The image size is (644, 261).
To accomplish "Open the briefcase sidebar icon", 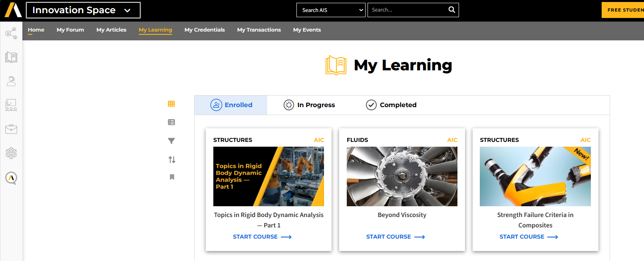I will click(11, 129).
